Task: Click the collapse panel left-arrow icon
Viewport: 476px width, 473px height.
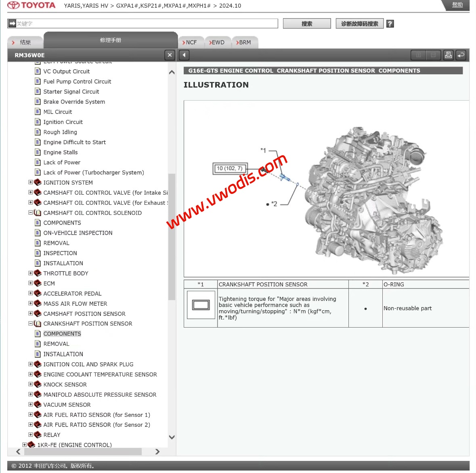Action: (184, 55)
